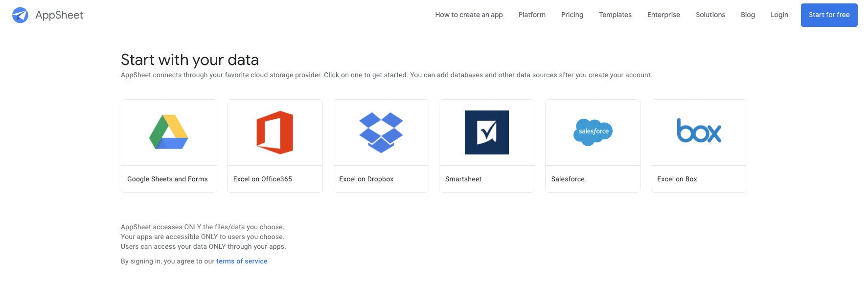Go to the Pricing page
This screenshot has width=868, height=306.
pos(572,15)
